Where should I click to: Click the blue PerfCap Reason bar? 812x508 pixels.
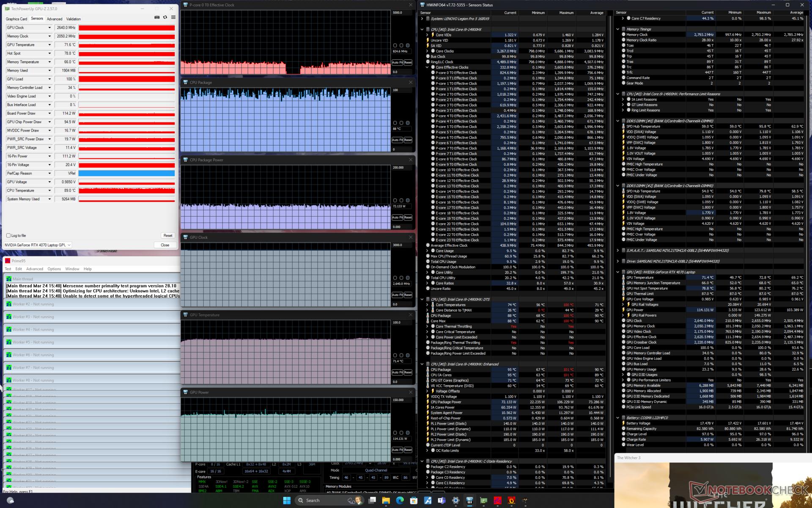(126, 173)
